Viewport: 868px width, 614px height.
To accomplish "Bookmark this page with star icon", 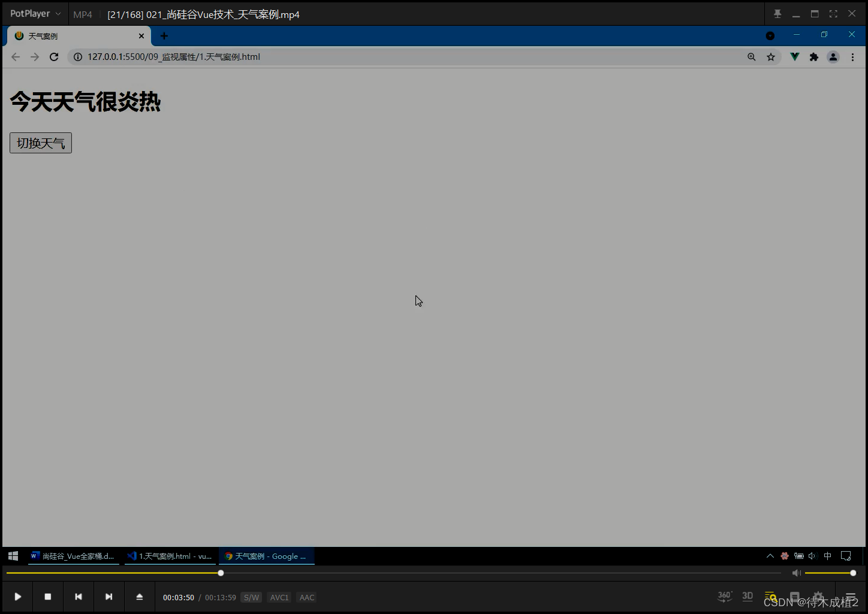I will click(771, 57).
